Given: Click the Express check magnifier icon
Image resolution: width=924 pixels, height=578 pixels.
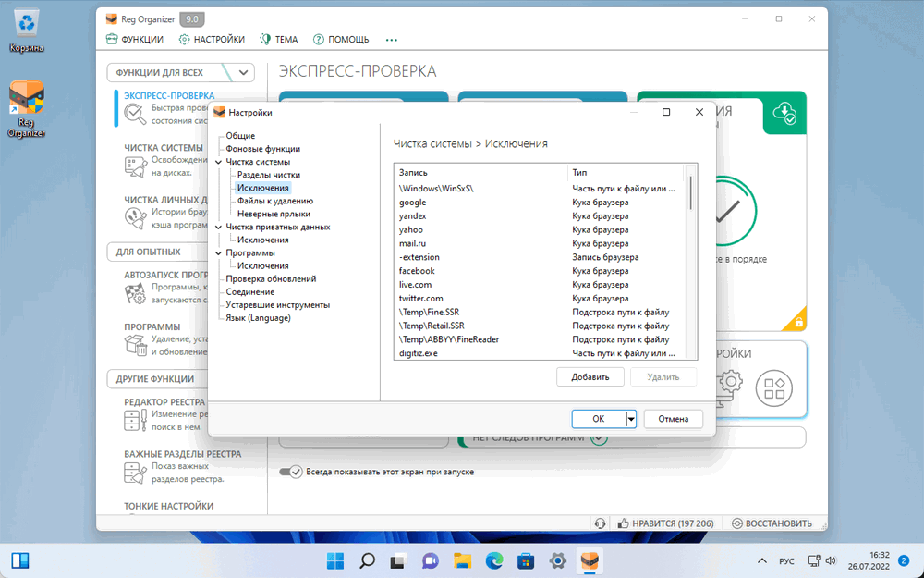Looking at the screenshot, I should coord(135,114).
